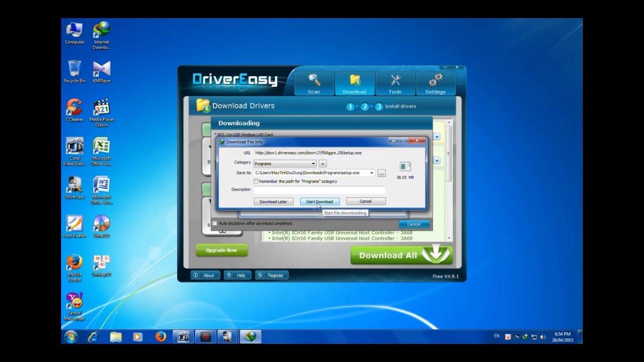Browse for save location with ellipsis button
644x362 pixels.
click(x=381, y=173)
